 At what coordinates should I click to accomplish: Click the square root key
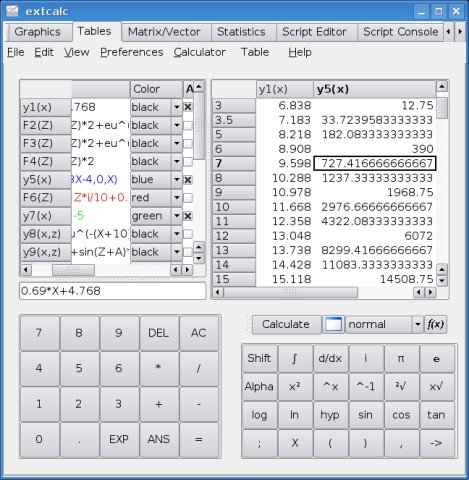[401, 387]
